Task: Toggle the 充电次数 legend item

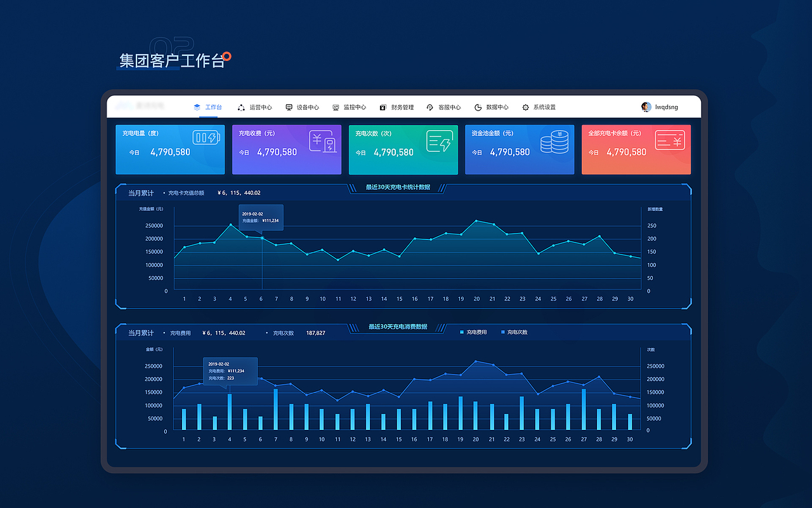Action: pyautogui.click(x=514, y=332)
